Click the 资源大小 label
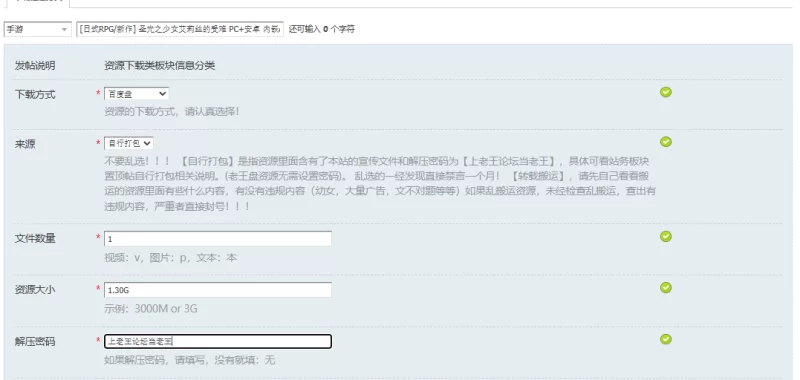This screenshot has width=800, height=380. pyautogui.click(x=35, y=290)
